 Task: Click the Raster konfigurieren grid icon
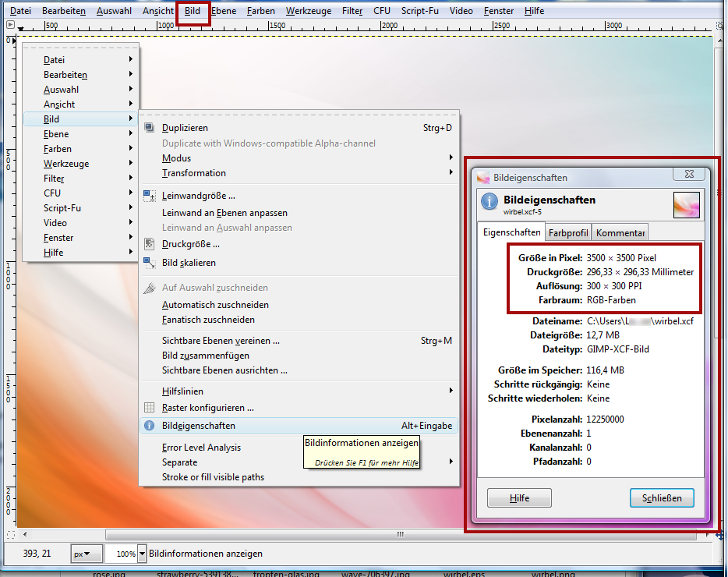pos(150,407)
